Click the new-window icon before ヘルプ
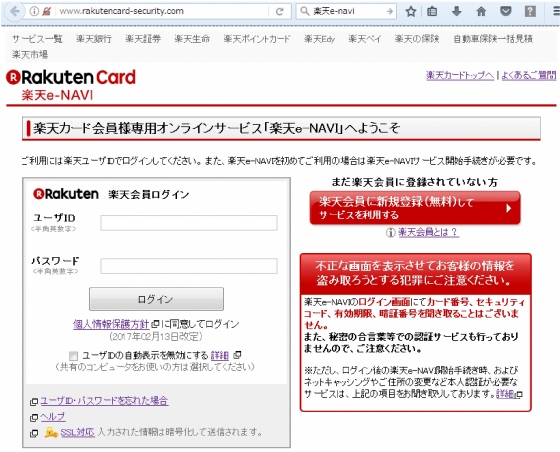 coord(34,417)
